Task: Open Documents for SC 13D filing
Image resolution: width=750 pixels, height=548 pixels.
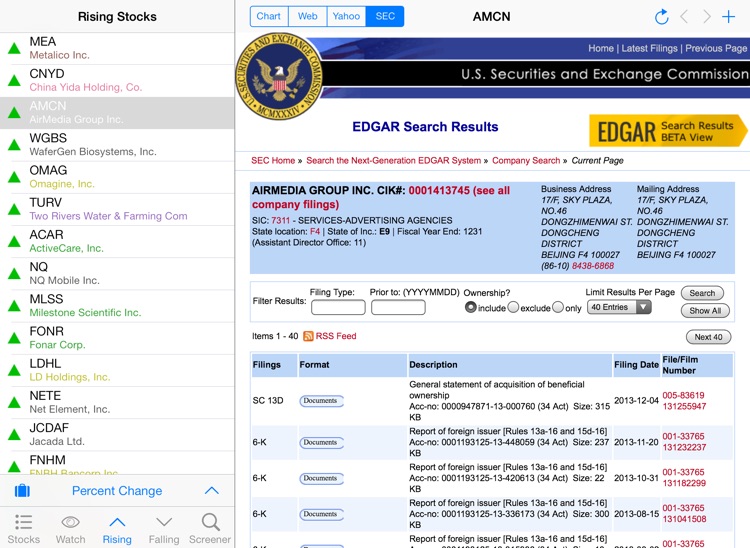Action: [x=321, y=401]
